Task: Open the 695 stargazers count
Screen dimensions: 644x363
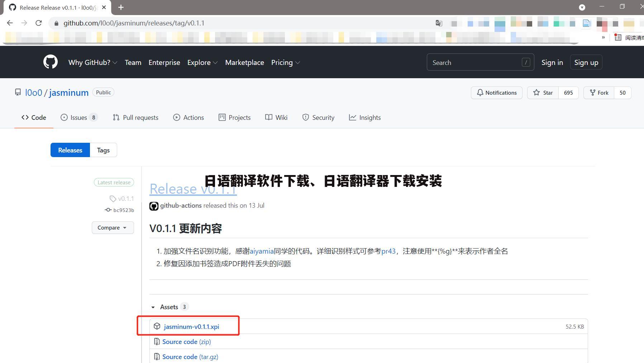Action: (568, 93)
